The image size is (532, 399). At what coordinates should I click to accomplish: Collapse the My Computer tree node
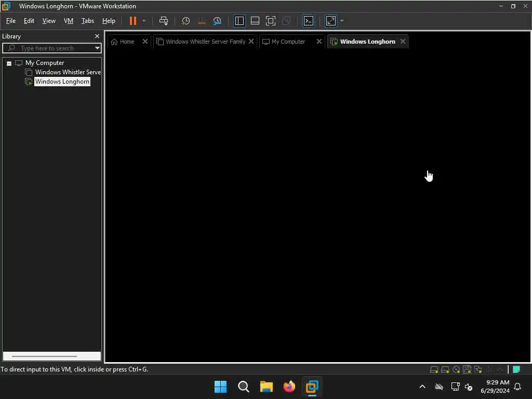(9, 63)
